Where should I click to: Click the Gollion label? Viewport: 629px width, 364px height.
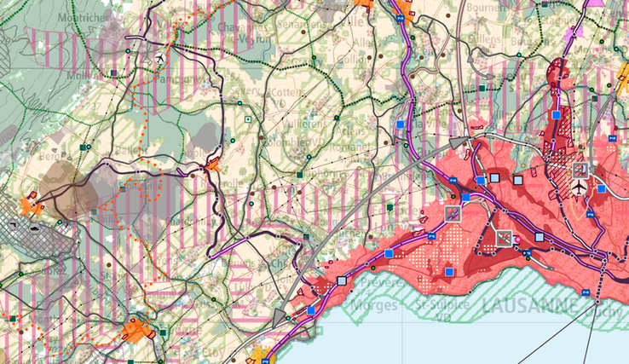click(351, 60)
